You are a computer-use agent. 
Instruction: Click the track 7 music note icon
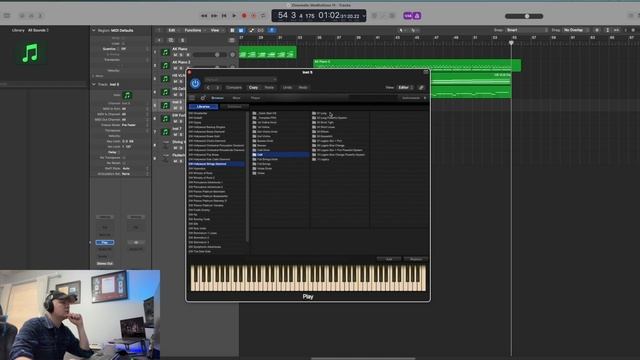[165, 132]
